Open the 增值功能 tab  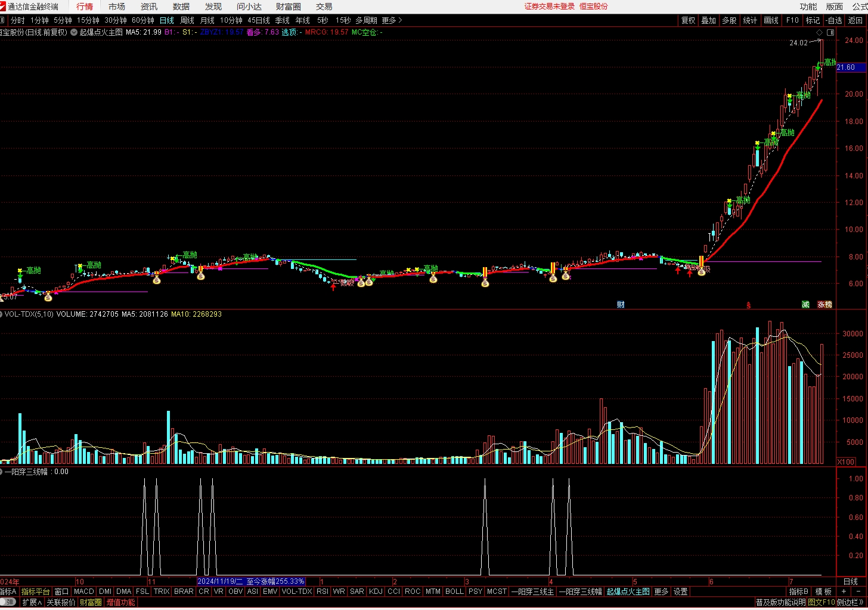coord(120,602)
